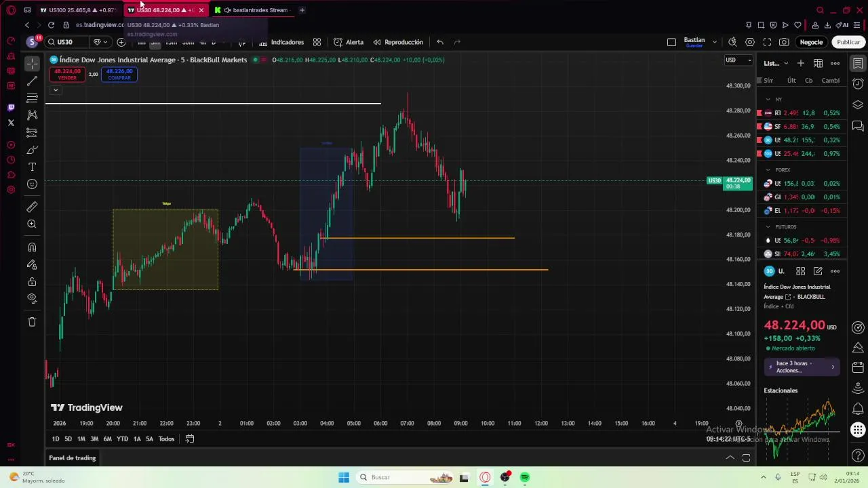868x488 pixels.
Task: Open chart settings hexagon icon
Action: tap(750, 42)
